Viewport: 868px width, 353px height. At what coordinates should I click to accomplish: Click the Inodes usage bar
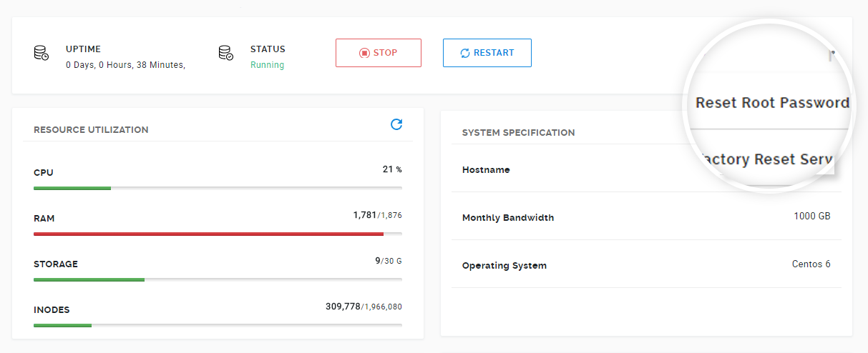pyautogui.click(x=218, y=325)
